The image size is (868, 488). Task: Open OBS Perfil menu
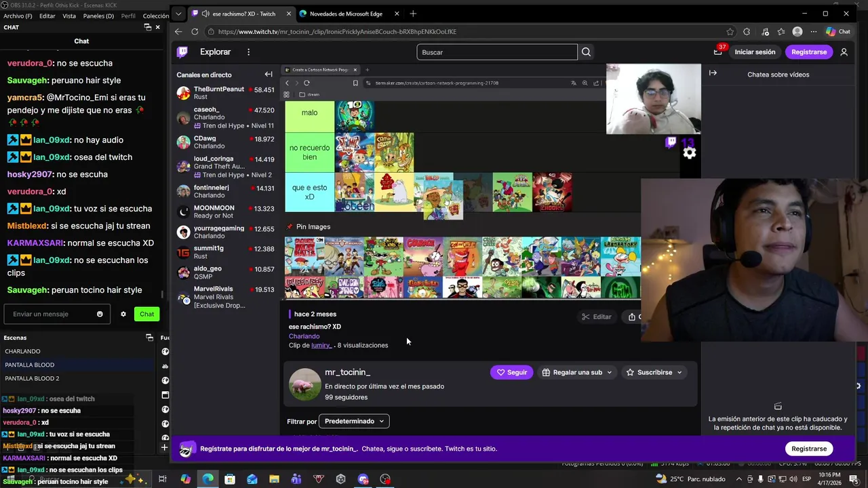click(128, 16)
